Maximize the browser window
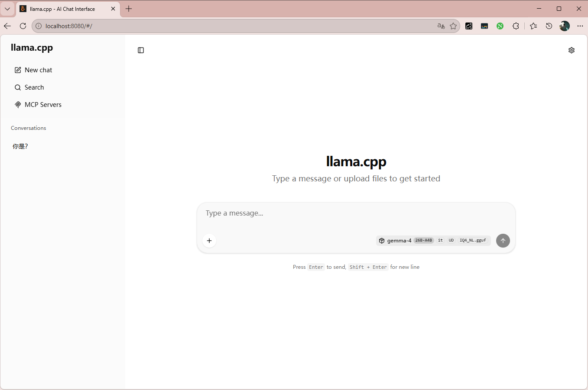This screenshot has width=588, height=390. point(559,9)
